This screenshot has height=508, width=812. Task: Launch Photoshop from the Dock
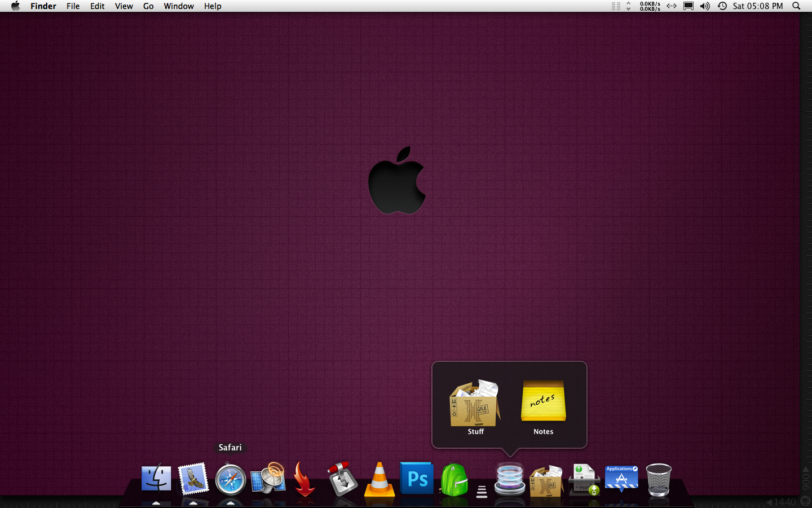417,479
